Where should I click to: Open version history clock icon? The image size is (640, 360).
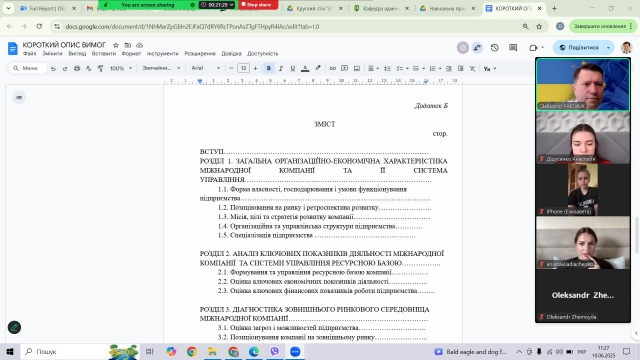coord(495,48)
